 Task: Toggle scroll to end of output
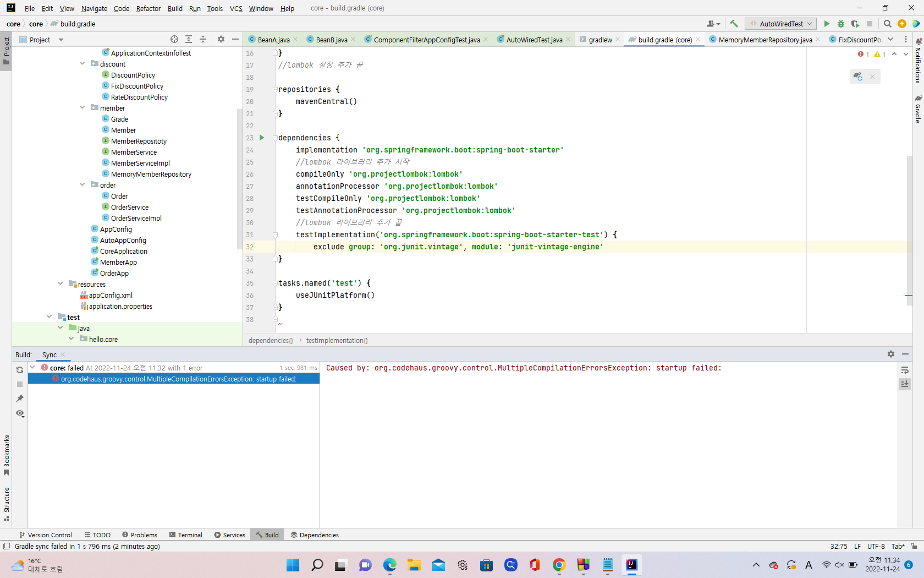coord(905,384)
